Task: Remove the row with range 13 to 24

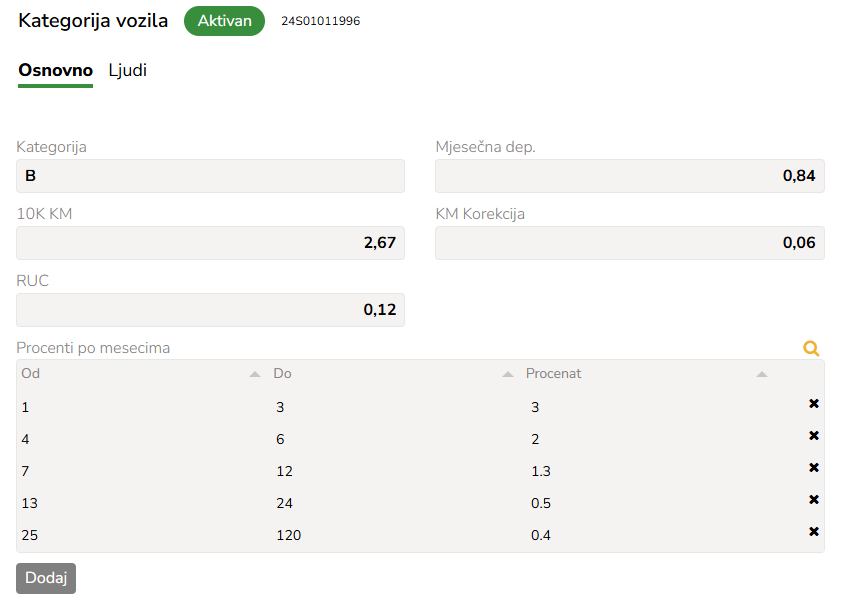Action: click(814, 500)
